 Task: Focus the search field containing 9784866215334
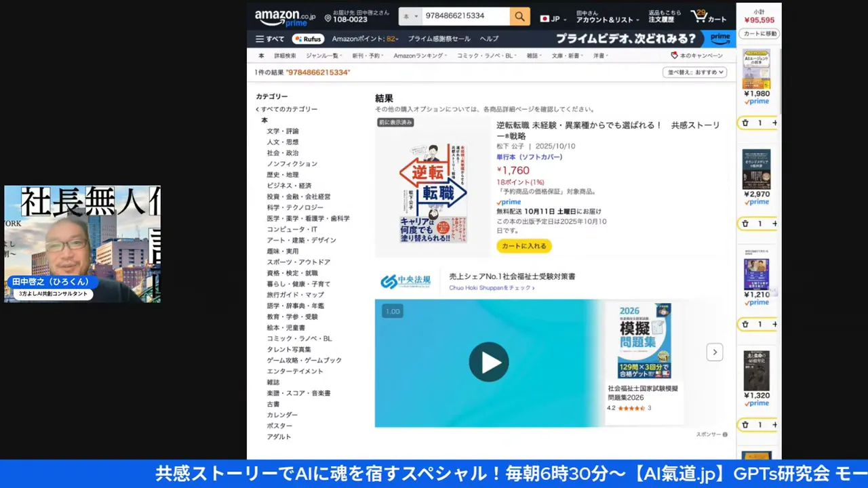(x=466, y=16)
